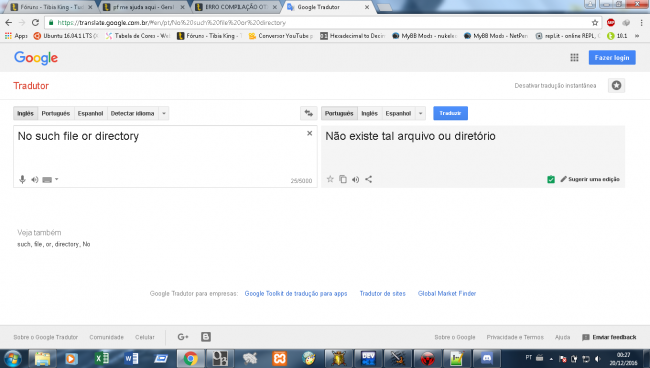This screenshot has width=650, height=368.
Task: Select Português as source language
Action: 56,113
